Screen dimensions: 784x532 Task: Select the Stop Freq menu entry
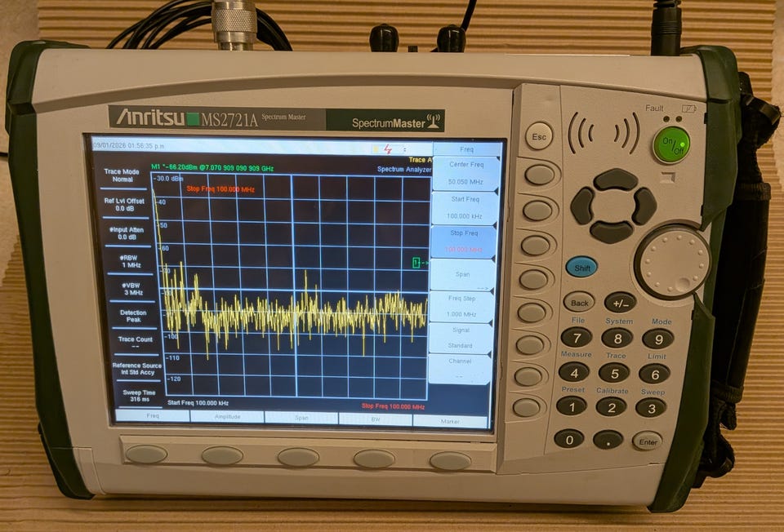464,242
